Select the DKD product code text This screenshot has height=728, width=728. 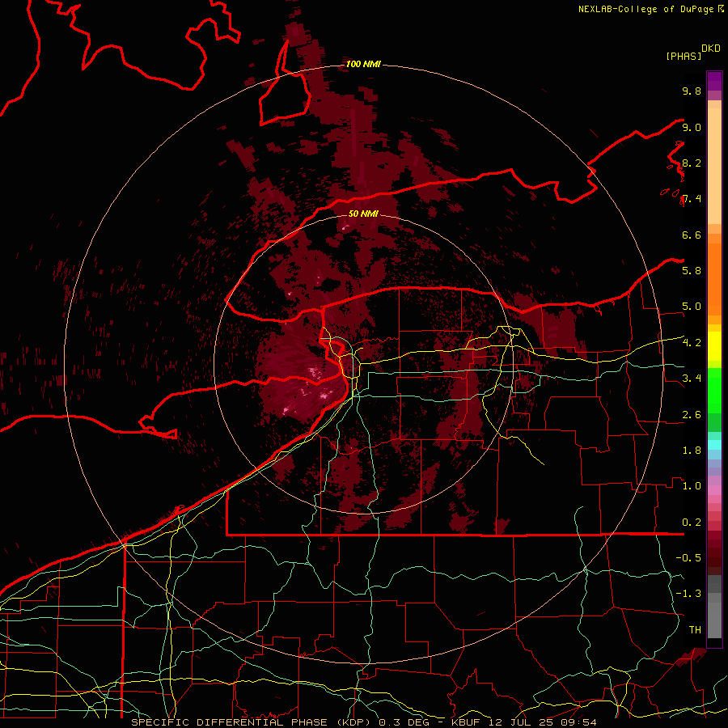coord(710,49)
